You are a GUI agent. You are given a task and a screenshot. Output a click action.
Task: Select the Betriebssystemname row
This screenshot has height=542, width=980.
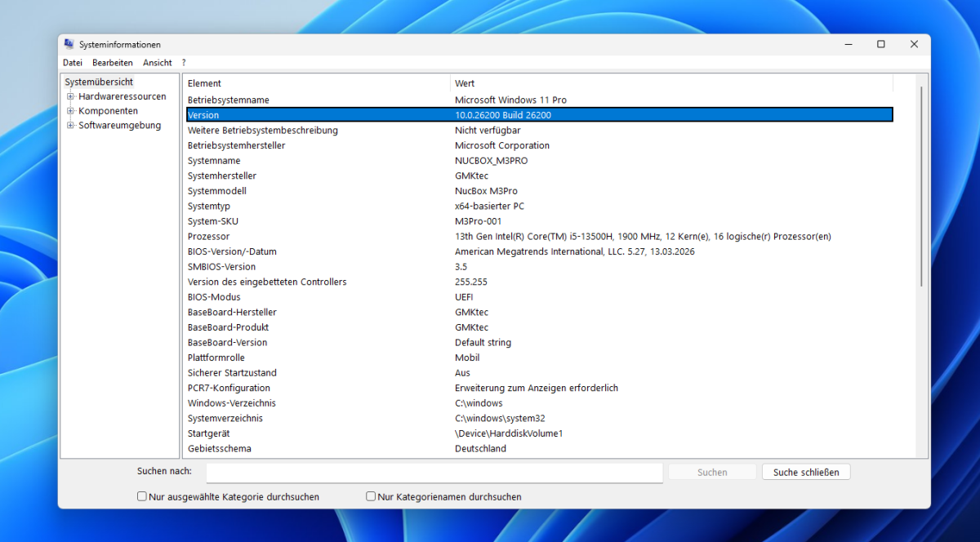pyautogui.click(x=539, y=100)
